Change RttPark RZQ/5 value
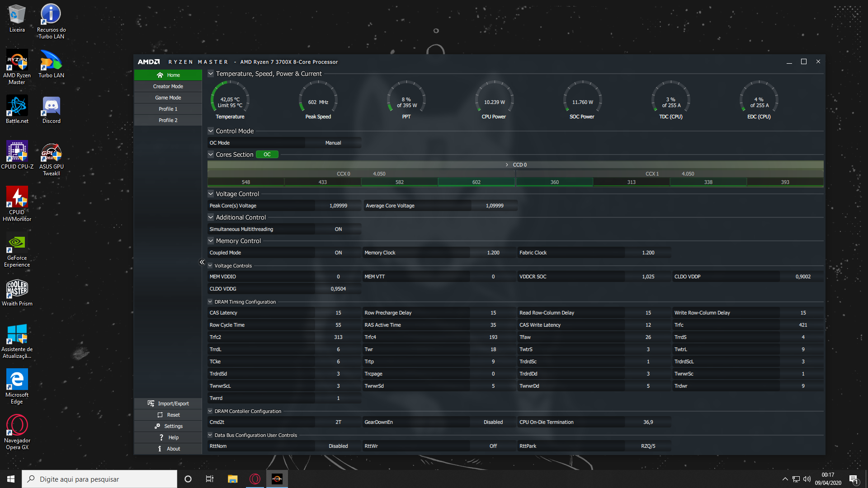This screenshot has width=868, height=488. (648, 446)
